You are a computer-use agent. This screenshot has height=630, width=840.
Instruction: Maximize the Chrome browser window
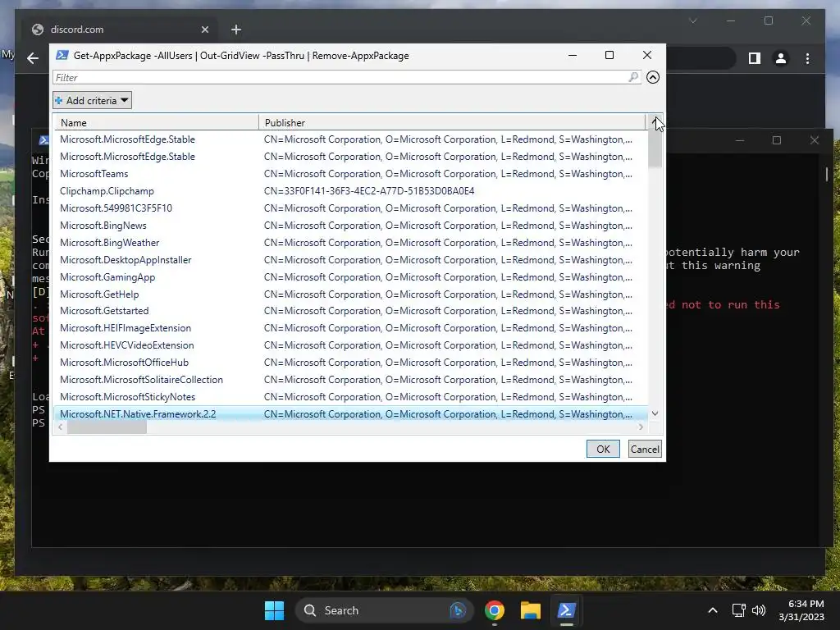click(768, 21)
